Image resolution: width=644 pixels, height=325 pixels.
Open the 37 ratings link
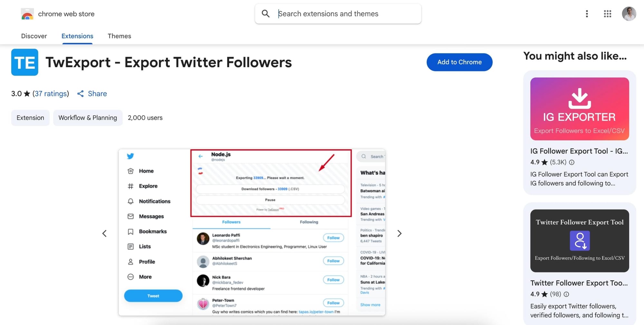pos(51,94)
